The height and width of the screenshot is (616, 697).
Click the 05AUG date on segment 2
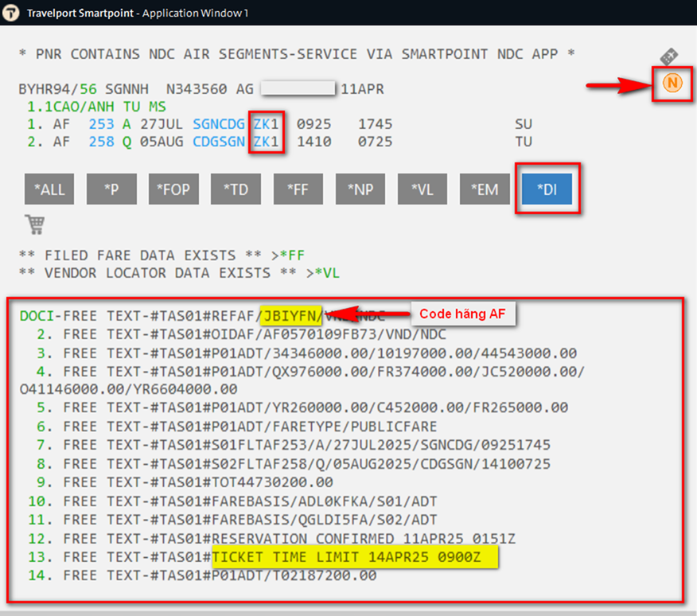pyautogui.click(x=162, y=142)
